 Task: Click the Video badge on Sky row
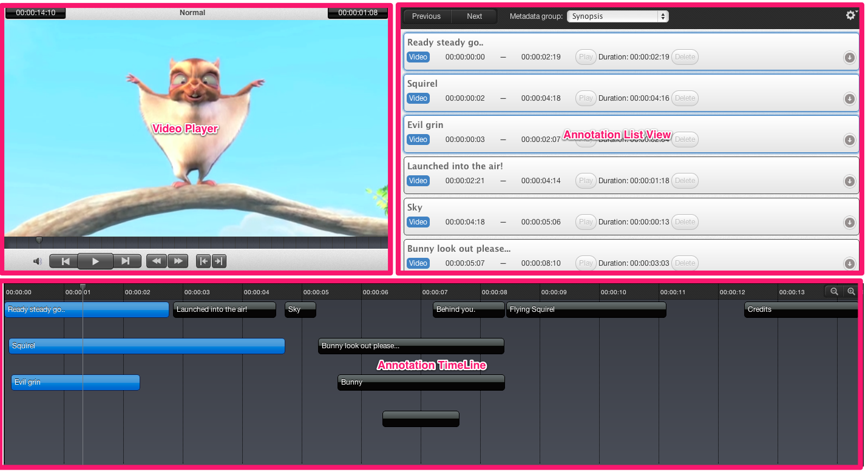tap(418, 222)
